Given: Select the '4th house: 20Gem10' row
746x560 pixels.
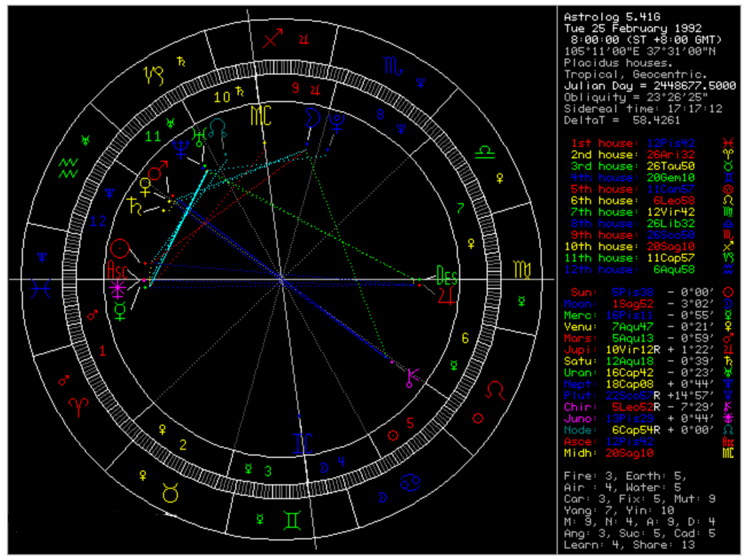Looking at the screenshot, I should [632, 177].
